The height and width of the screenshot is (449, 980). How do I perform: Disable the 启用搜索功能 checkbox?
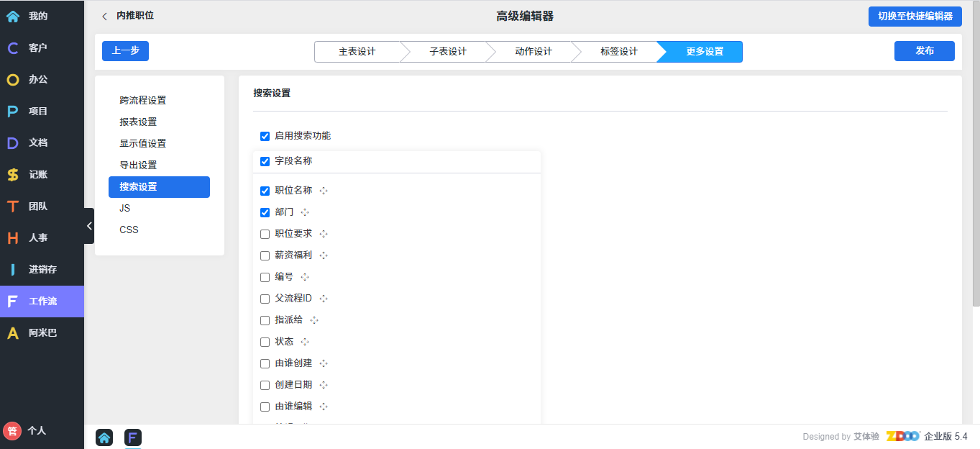265,136
